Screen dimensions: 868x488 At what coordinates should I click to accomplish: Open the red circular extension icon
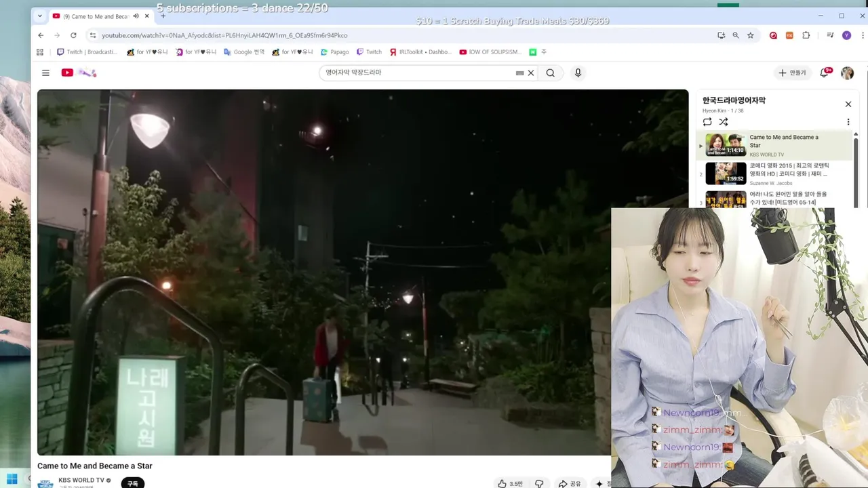(x=773, y=35)
